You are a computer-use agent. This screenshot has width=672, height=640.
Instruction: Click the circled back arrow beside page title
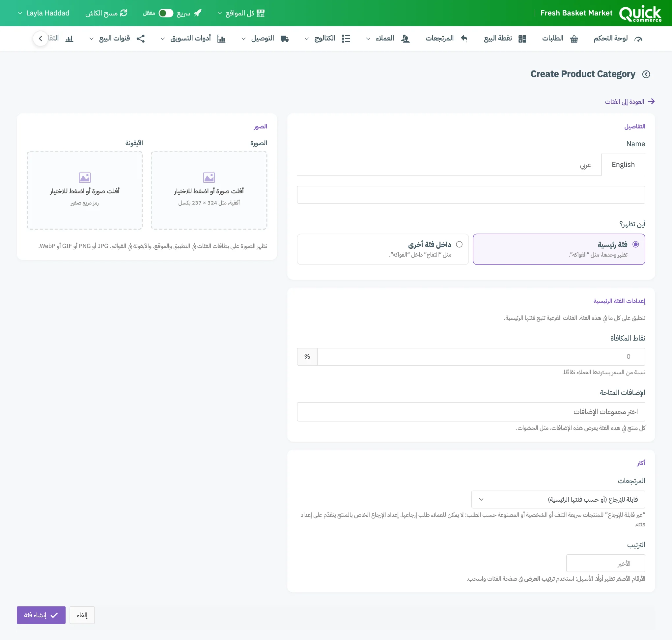click(646, 74)
